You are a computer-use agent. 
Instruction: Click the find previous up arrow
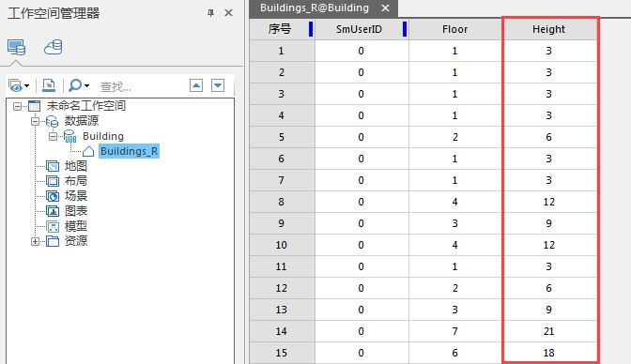[196, 85]
